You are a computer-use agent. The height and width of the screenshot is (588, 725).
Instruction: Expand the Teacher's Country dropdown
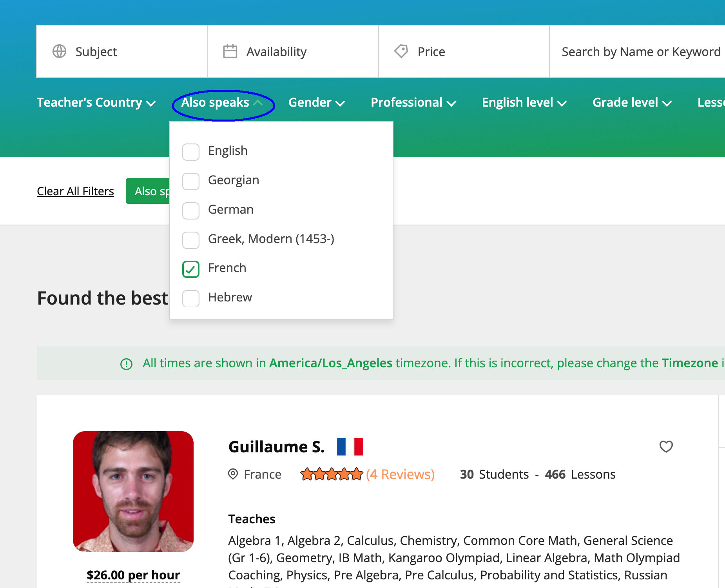point(96,103)
